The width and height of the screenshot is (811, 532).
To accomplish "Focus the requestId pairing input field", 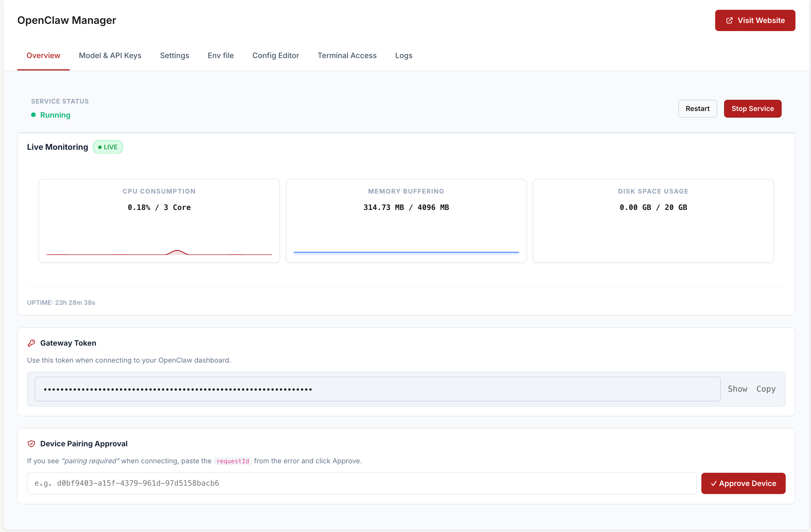I will (361, 483).
